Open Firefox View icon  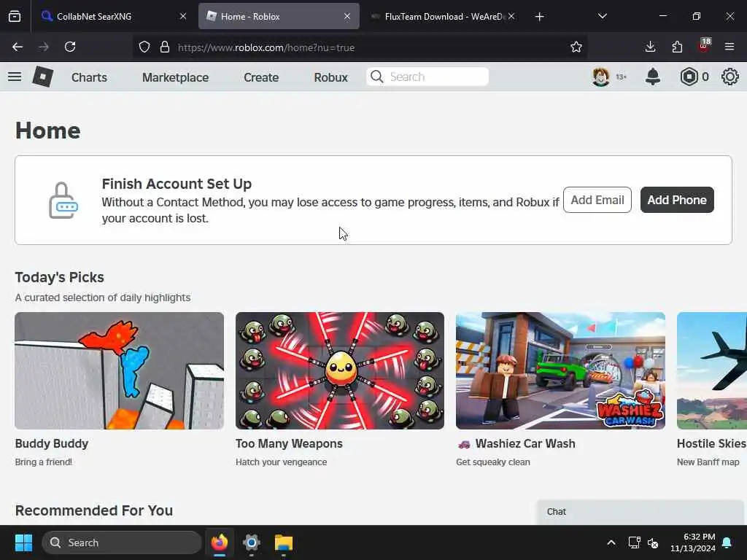(x=15, y=16)
